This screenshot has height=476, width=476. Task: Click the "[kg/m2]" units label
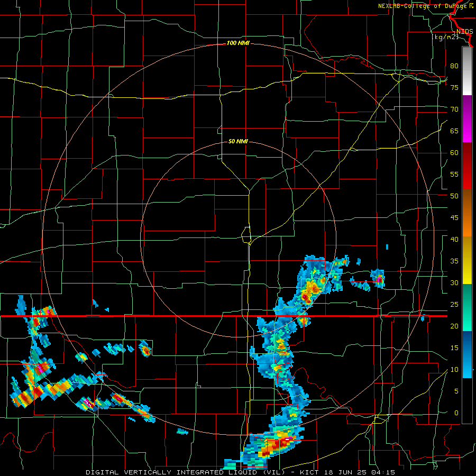(445, 37)
